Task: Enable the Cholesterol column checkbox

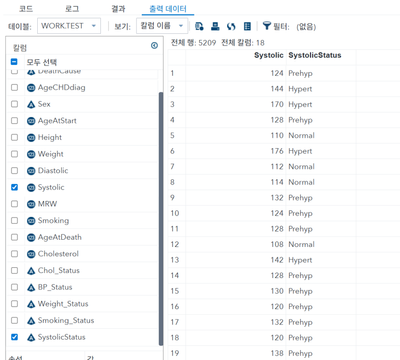Action: coord(14,254)
